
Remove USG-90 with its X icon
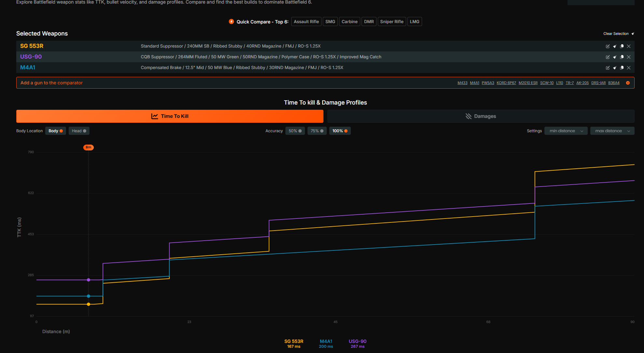(629, 57)
